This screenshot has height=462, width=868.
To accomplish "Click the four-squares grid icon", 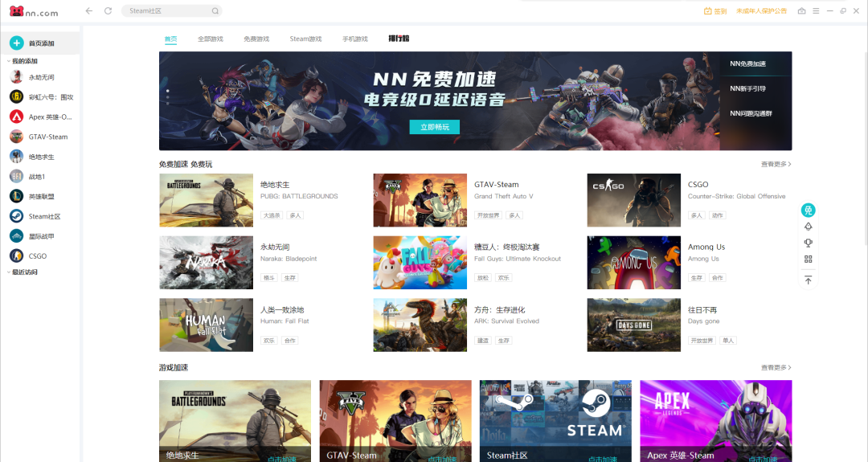I will tap(809, 259).
